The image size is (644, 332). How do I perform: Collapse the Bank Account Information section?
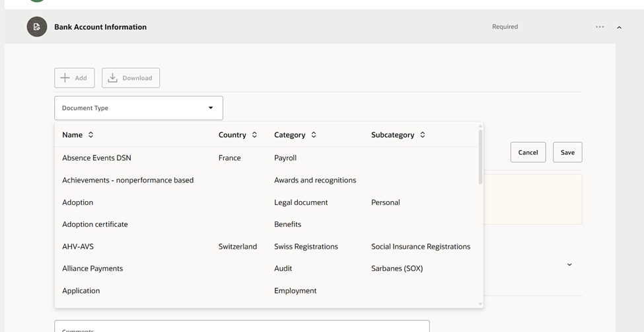(620, 28)
